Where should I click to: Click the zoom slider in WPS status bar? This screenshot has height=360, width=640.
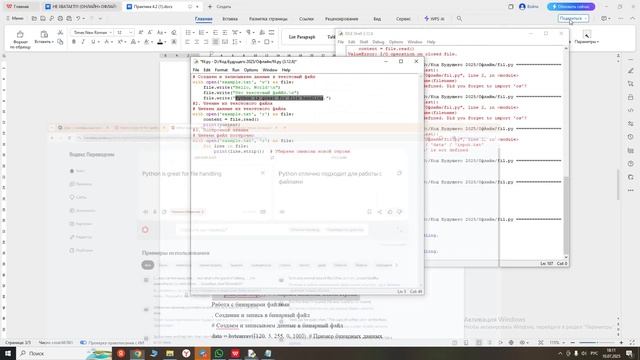point(596,342)
